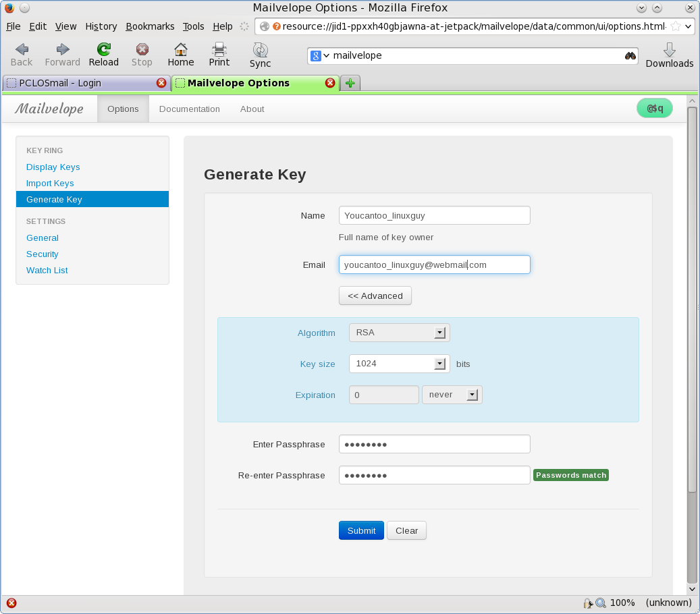Reload the page with green Reload icon
This screenshot has width=700, height=614.
pyautogui.click(x=103, y=49)
